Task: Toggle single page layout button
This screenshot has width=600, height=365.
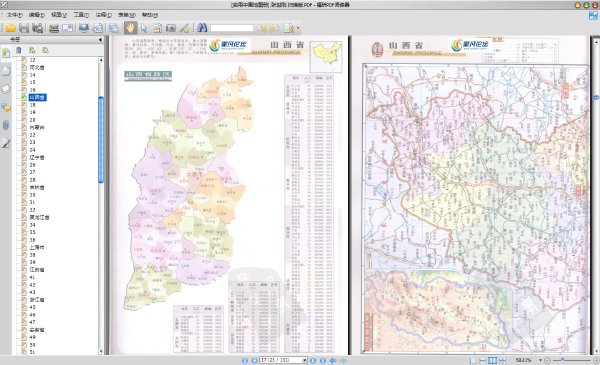Action: coord(473,360)
